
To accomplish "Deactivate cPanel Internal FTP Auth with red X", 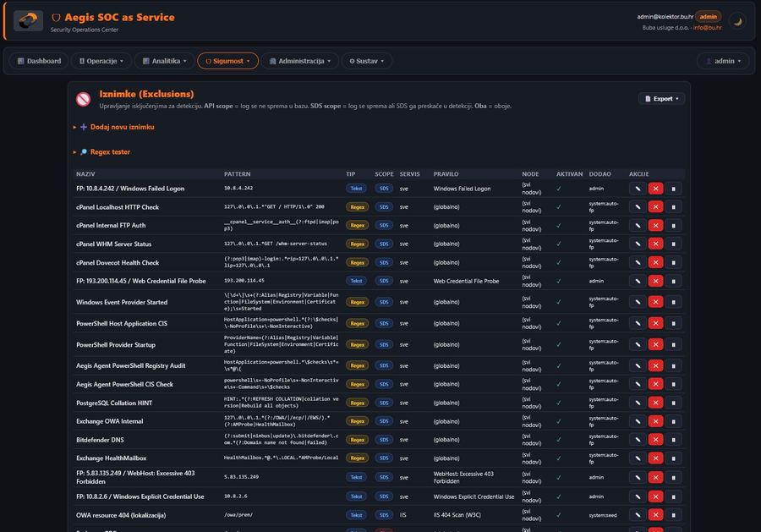I will click(x=655, y=226).
